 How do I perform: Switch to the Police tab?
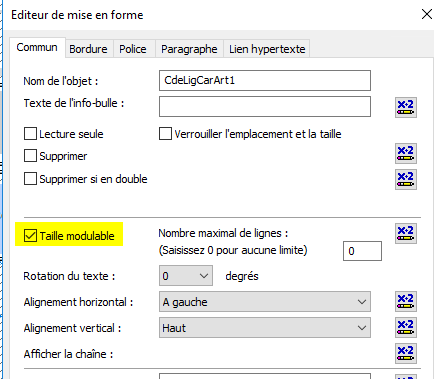[133, 49]
